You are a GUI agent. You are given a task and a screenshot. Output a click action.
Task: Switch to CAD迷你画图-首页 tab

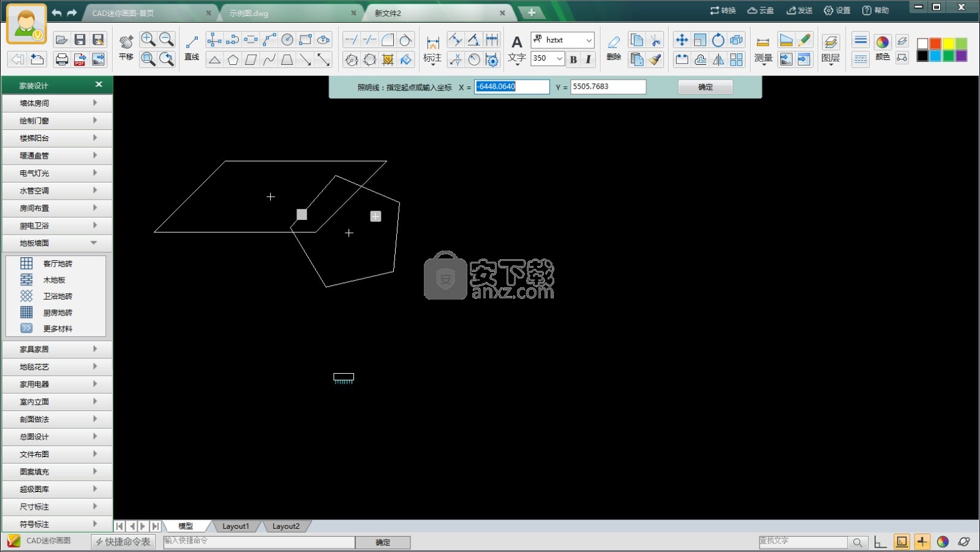pyautogui.click(x=150, y=13)
